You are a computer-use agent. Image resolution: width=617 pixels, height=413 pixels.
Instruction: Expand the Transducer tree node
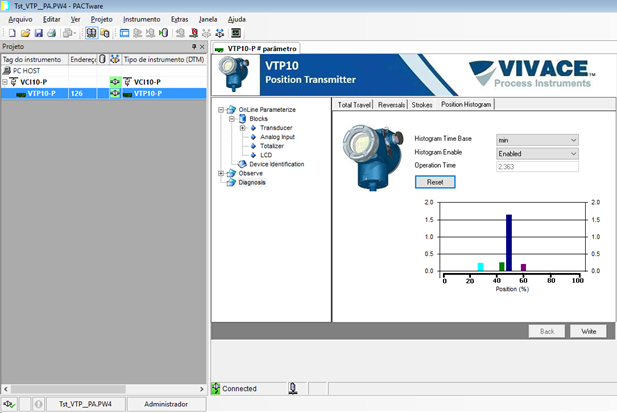coord(243,128)
